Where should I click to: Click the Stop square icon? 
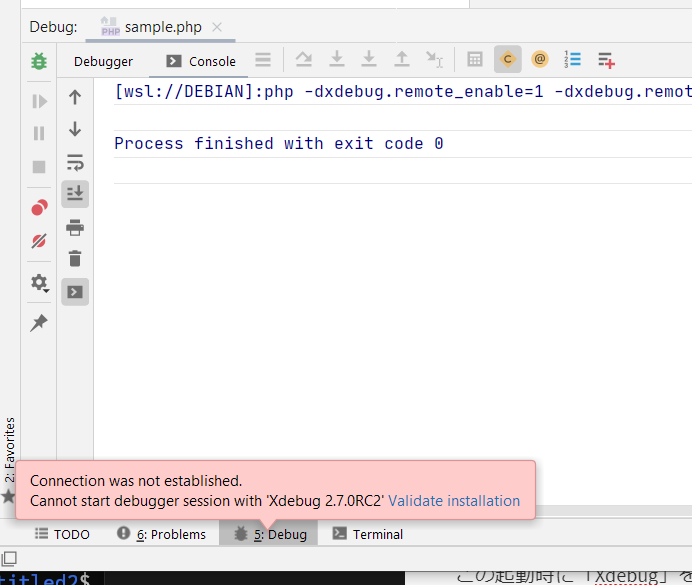point(39,167)
